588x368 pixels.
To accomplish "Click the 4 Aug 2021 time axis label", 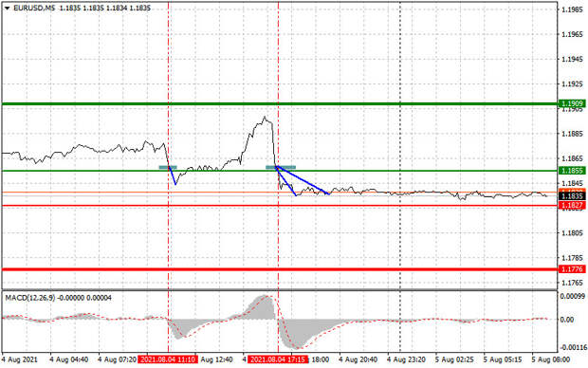I will (x=20, y=359).
